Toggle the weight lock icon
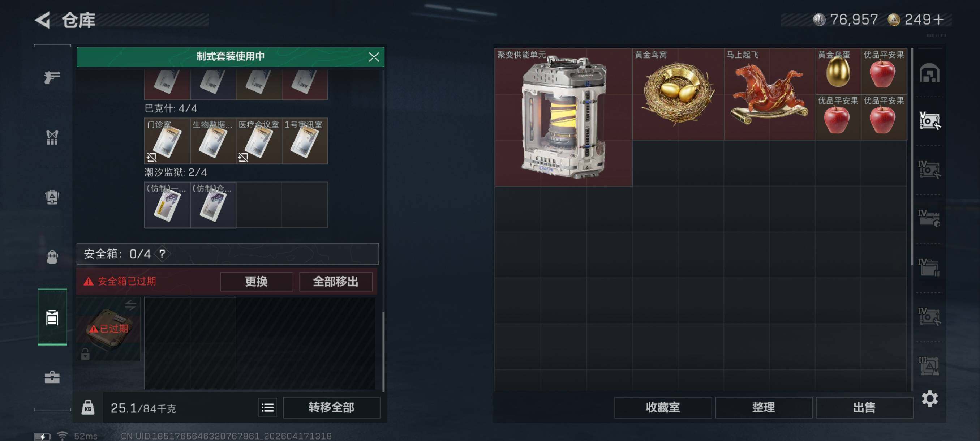Viewport: 980px width, 441px height. tap(88, 407)
